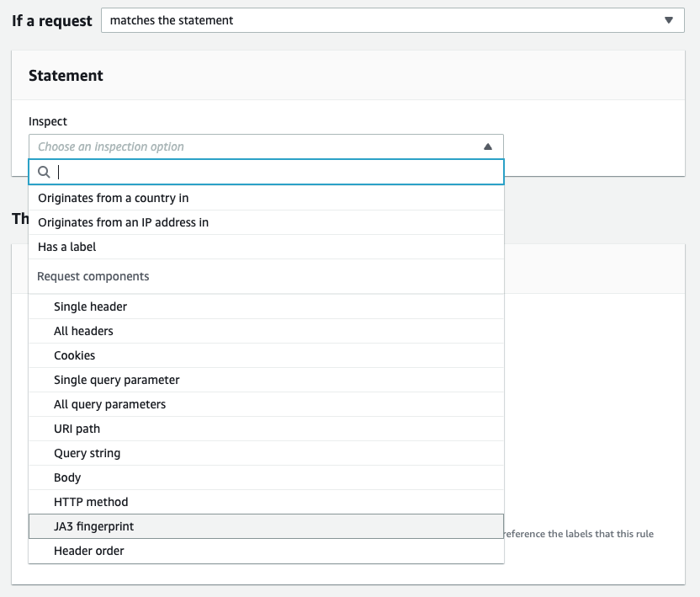The width and height of the screenshot is (700, 597).
Task: Open the 'matches the statement' dropdown arrow
Action: (x=668, y=20)
